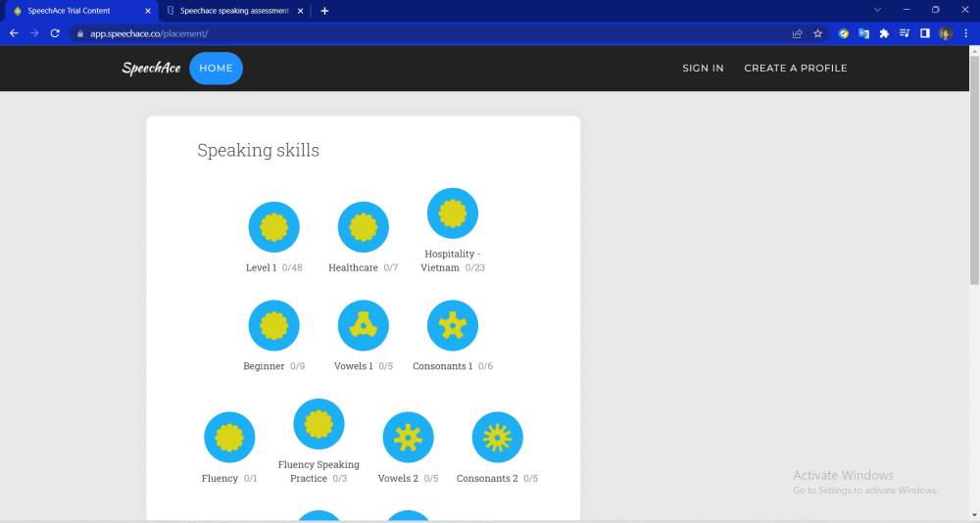This screenshot has height=523, width=980.
Task: Go forward in browser history
Action: pos(34,33)
